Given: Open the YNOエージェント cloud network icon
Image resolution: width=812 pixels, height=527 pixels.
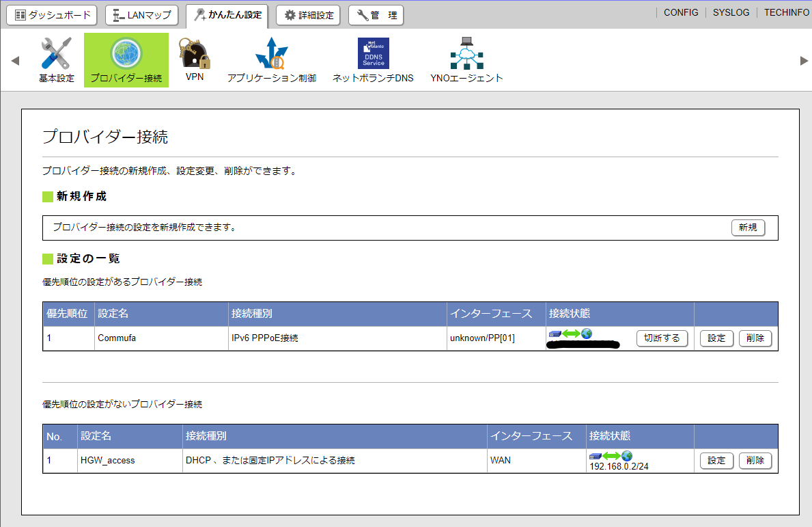Looking at the screenshot, I should point(466,60).
